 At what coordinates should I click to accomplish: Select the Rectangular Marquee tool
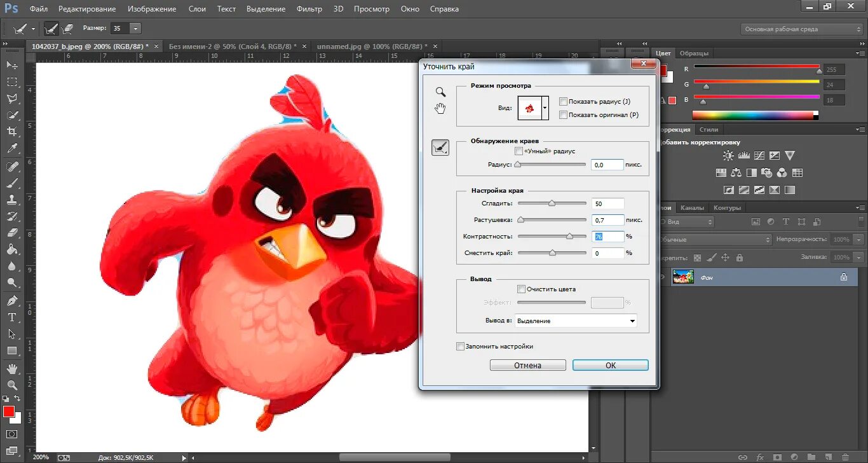tap(12, 82)
